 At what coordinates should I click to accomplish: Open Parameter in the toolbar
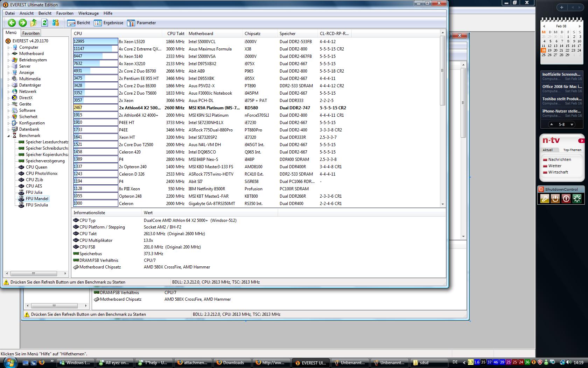141,23
